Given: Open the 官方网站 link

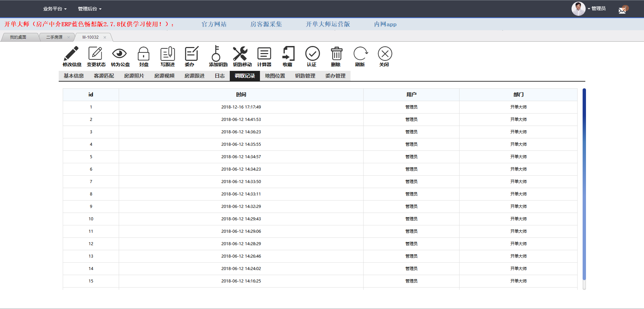Looking at the screenshot, I should (214, 24).
